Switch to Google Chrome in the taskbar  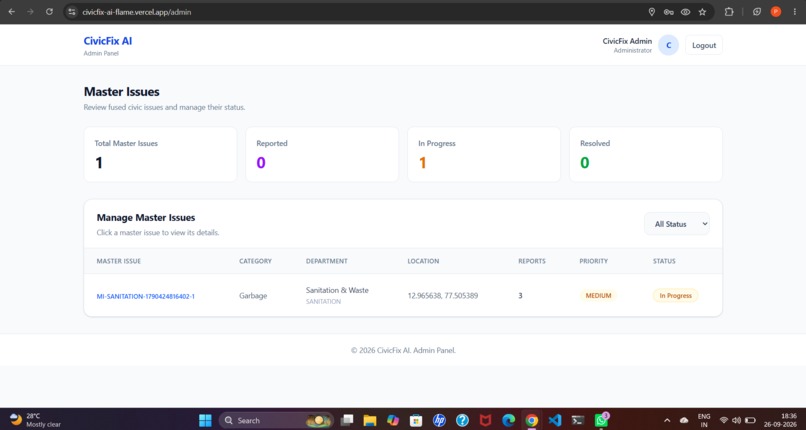[x=532, y=420]
